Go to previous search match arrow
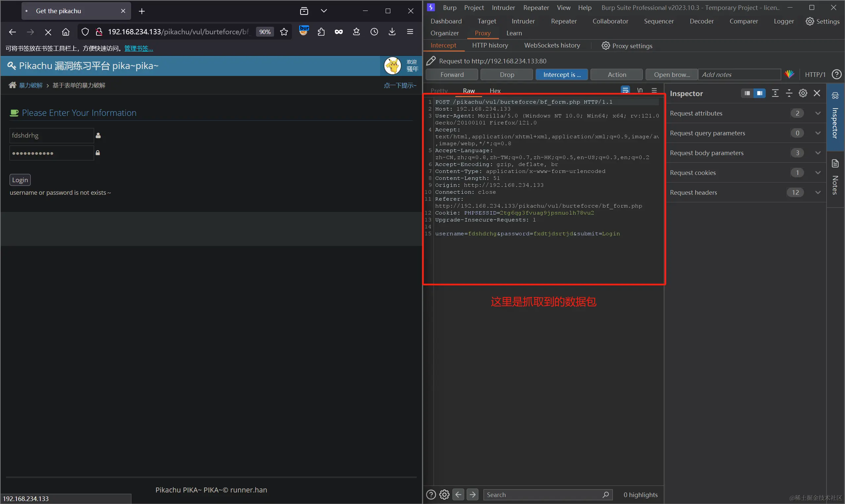The width and height of the screenshot is (845, 504). tap(458, 495)
